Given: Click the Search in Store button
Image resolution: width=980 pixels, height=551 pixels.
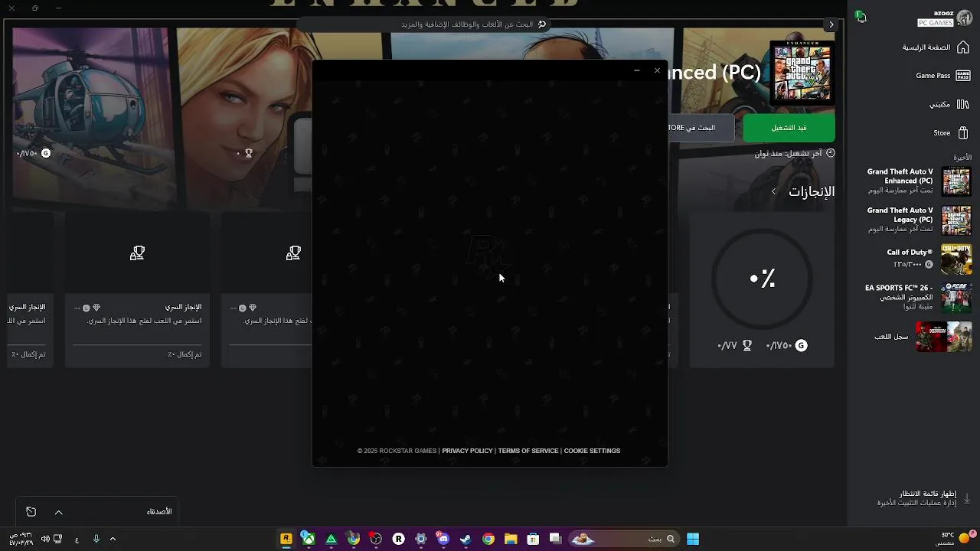Looking at the screenshot, I should 701,128.
